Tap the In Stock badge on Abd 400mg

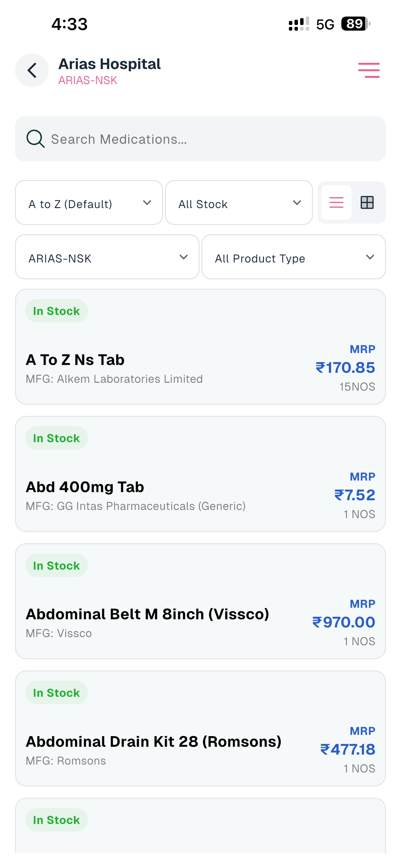(x=57, y=438)
